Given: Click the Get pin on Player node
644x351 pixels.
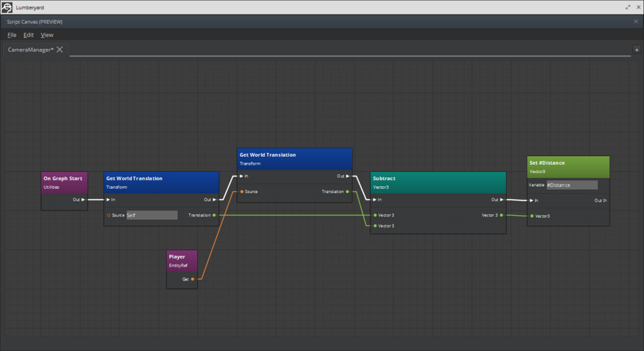Looking at the screenshot, I should coord(192,279).
